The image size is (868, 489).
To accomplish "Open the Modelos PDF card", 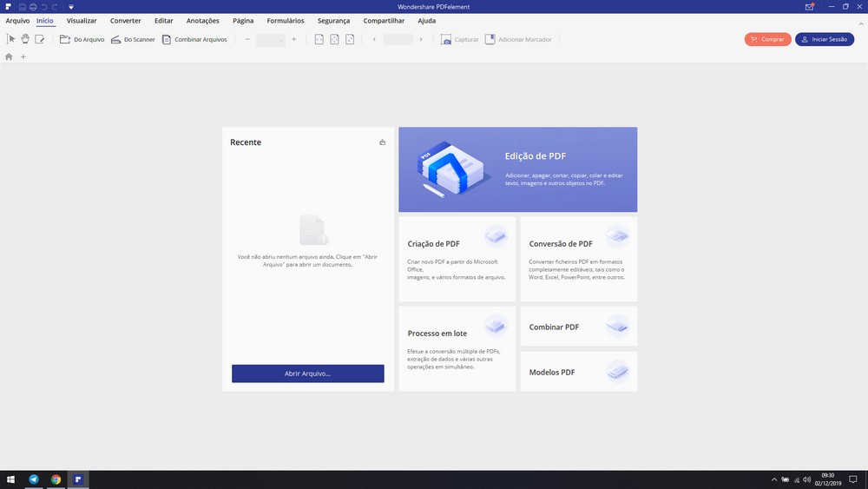I will 578,371.
